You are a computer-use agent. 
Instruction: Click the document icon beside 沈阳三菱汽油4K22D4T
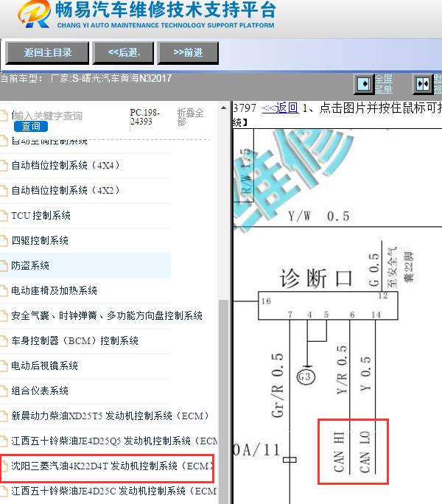pos(4,466)
